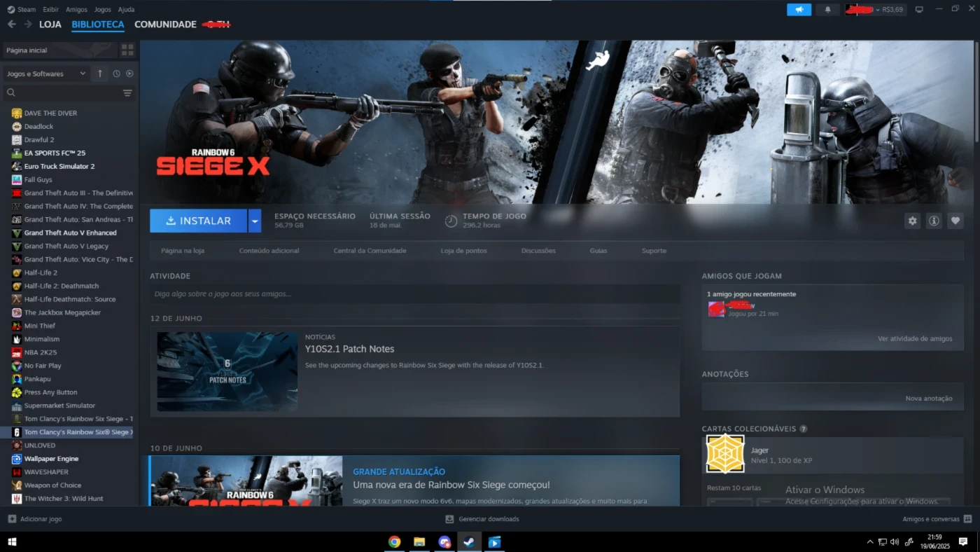The image size is (980, 552).
Task: Click the recent activity clock filter
Action: pyautogui.click(x=116, y=74)
